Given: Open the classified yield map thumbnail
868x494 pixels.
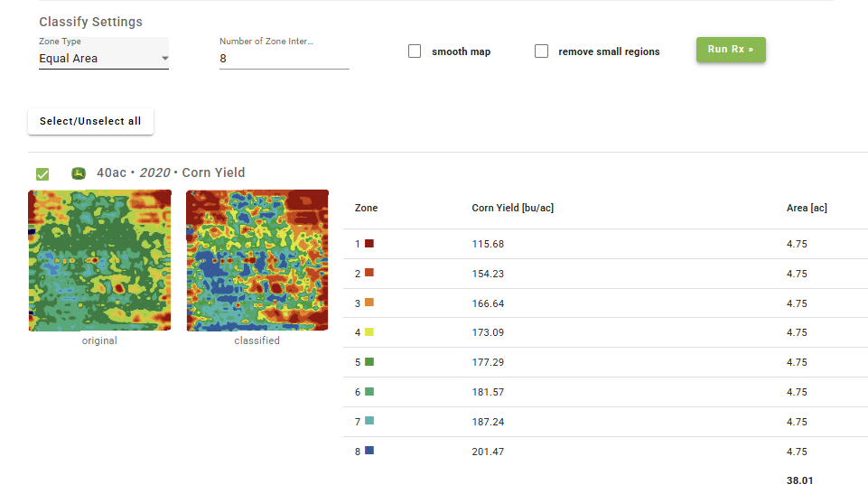Looking at the screenshot, I should coord(257,261).
